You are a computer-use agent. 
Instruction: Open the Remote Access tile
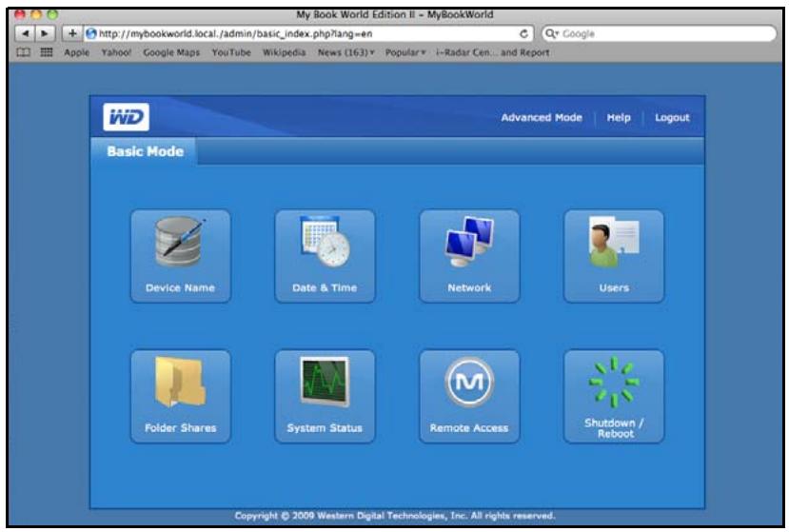469,397
